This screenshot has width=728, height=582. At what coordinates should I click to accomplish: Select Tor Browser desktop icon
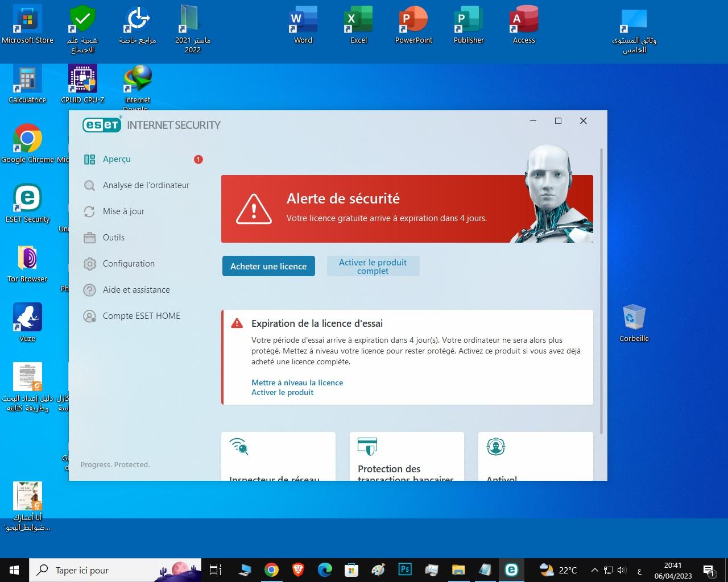pos(27,264)
